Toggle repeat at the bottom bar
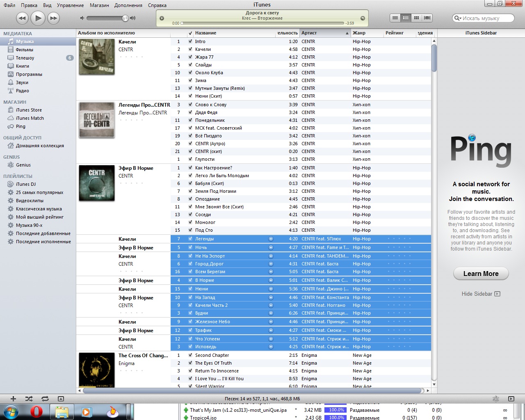This screenshot has width=525, height=420. click(45, 399)
